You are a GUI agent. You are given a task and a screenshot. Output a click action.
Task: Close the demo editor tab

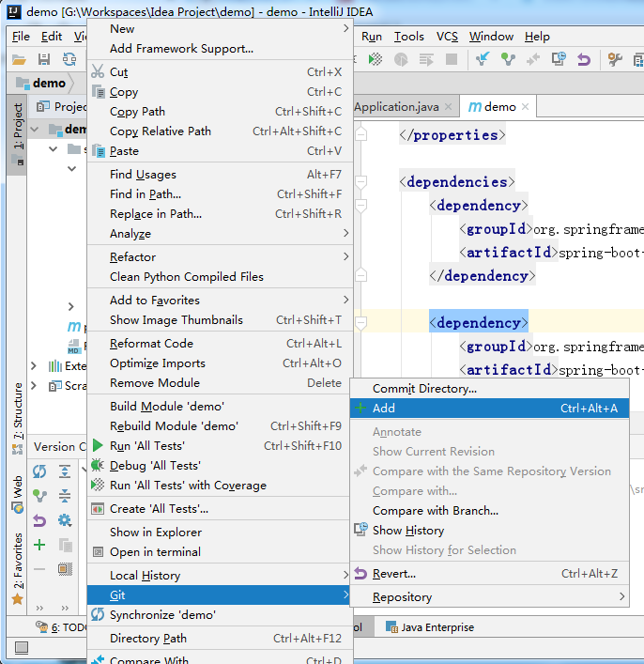coord(526,107)
